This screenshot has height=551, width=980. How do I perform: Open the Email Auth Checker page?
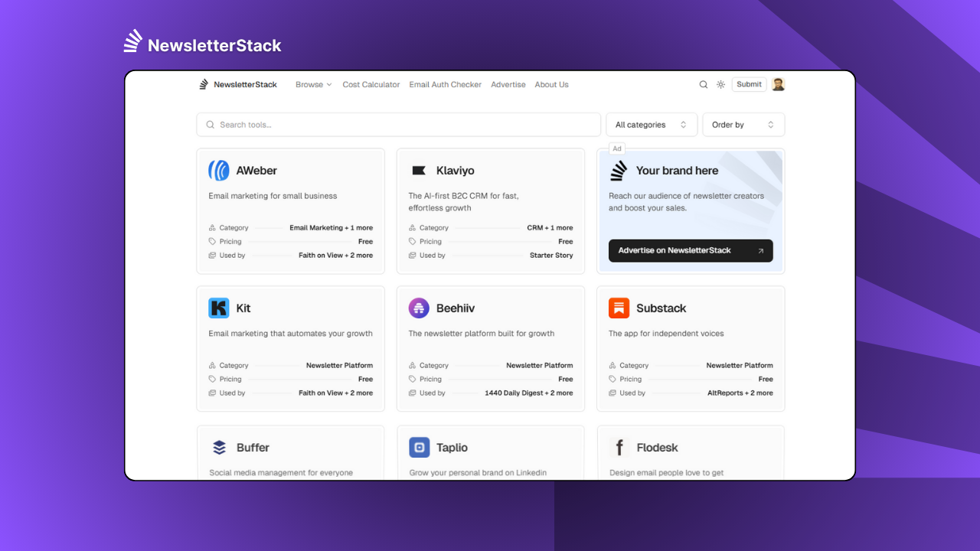pos(445,85)
